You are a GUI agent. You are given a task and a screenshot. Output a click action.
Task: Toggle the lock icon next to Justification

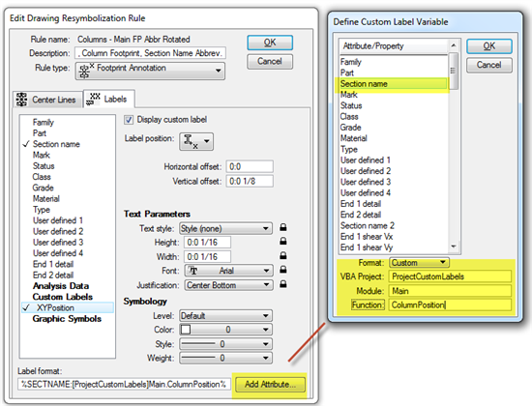pyautogui.click(x=283, y=284)
